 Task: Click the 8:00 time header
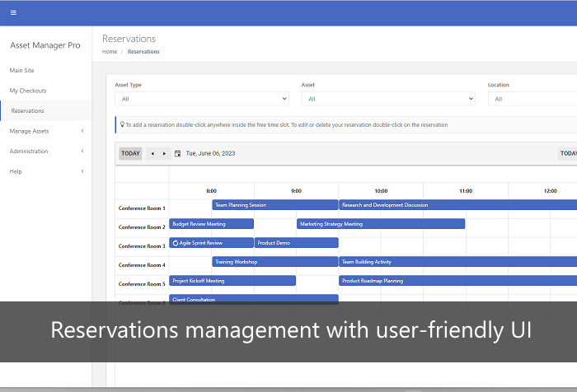[x=212, y=191]
